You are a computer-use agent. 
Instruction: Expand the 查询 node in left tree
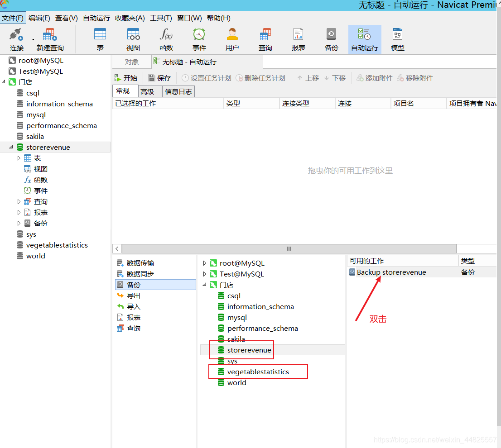point(19,201)
